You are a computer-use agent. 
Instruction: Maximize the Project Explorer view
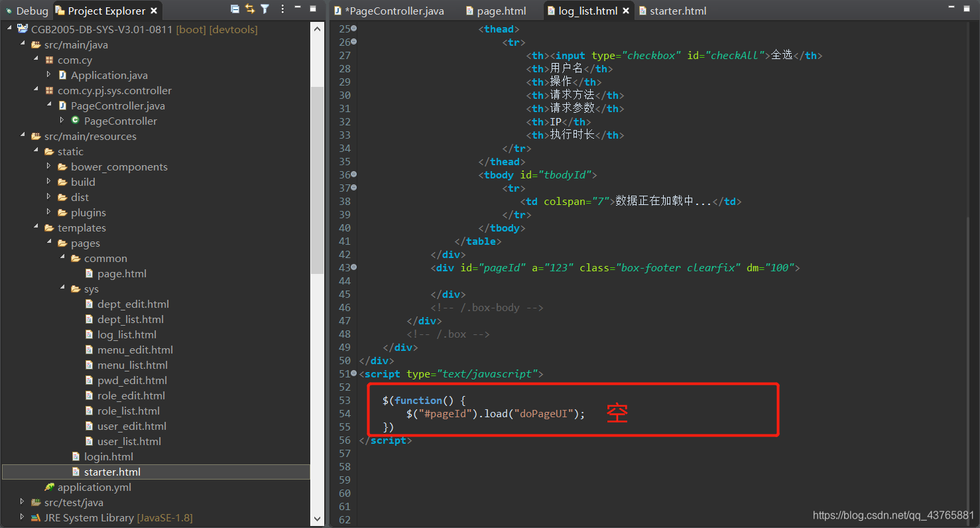tap(314, 9)
